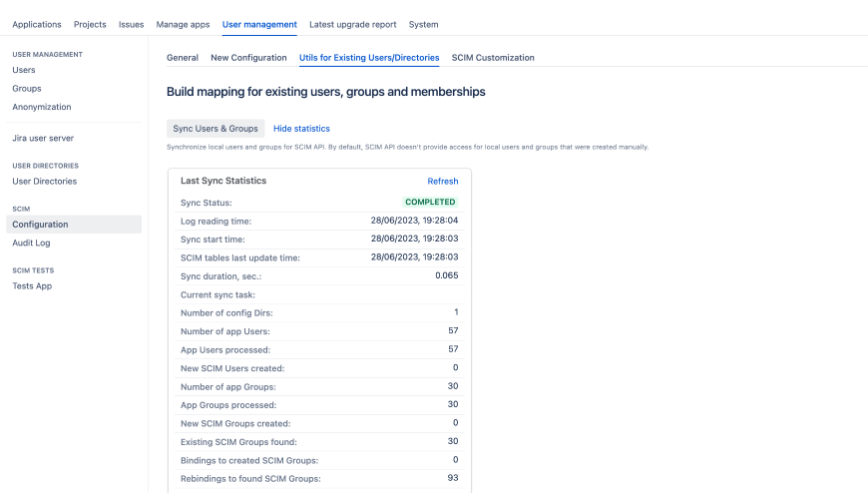This screenshot has height=493, width=868.
Task: Switch to SCIM Customization tab
Action: (x=493, y=58)
